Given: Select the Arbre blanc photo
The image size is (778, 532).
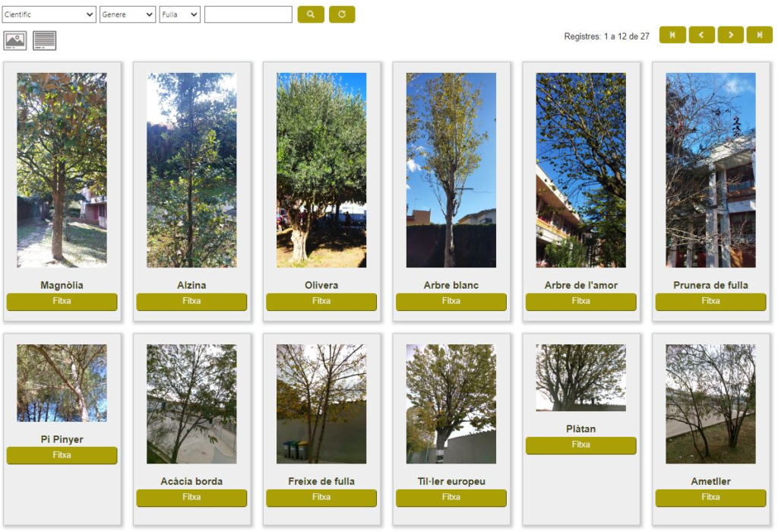Looking at the screenshot, I should (451, 170).
